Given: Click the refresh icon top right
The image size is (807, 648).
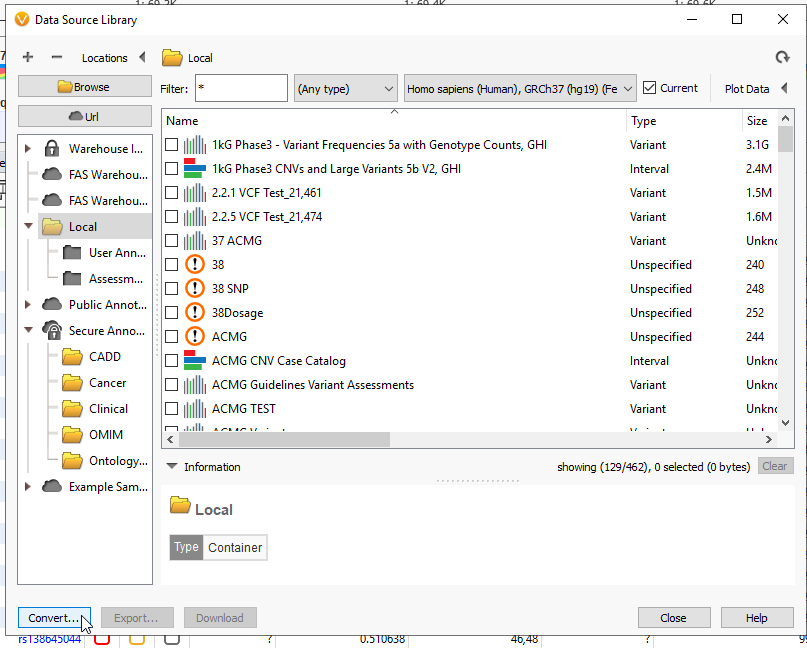Looking at the screenshot, I should point(782,57).
